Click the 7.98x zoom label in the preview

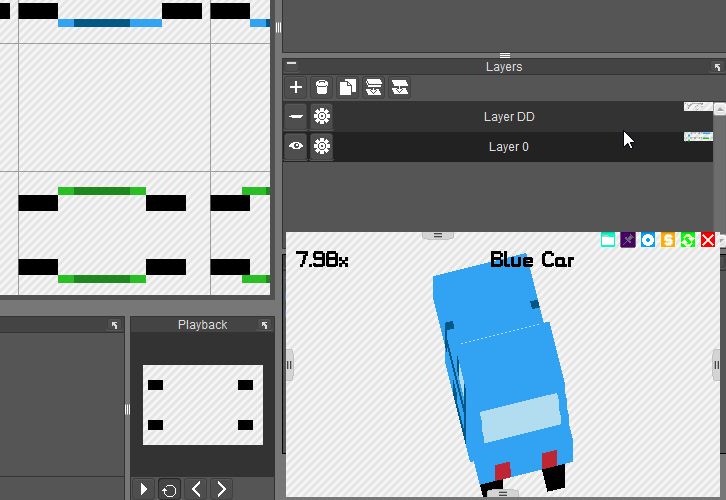tap(322, 260)
